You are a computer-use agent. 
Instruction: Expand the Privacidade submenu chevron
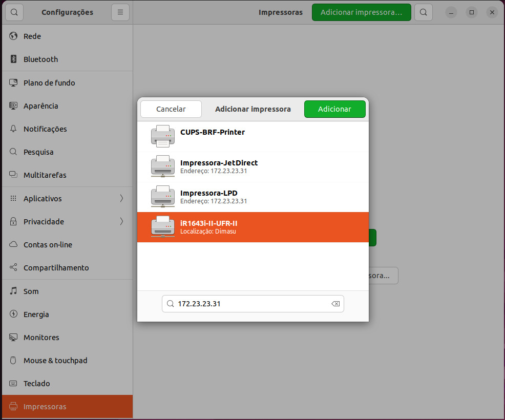point(121,221)
